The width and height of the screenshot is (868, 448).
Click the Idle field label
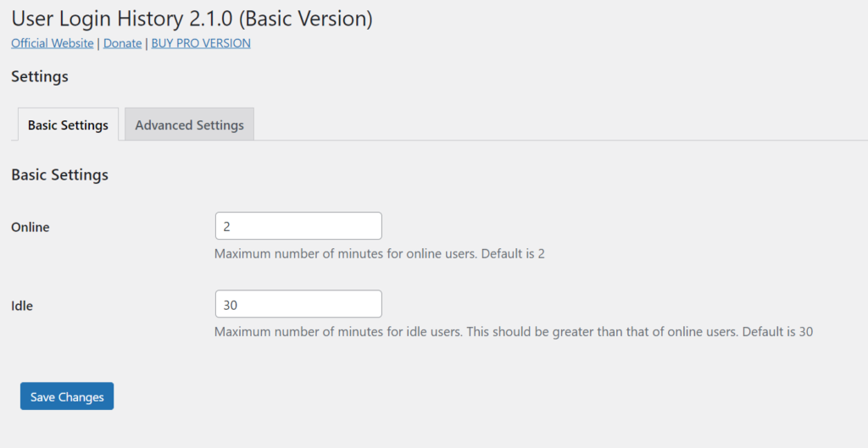tap(22, 305)
